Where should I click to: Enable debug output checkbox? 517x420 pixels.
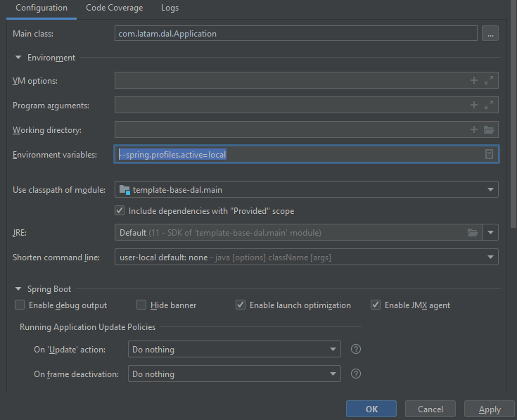(20, 305)
